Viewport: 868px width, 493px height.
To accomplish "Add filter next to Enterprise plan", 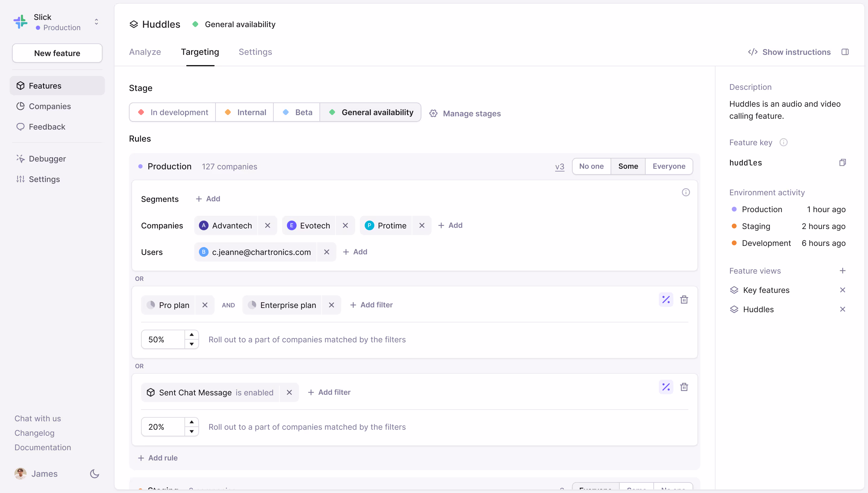I will coord(371,305).
